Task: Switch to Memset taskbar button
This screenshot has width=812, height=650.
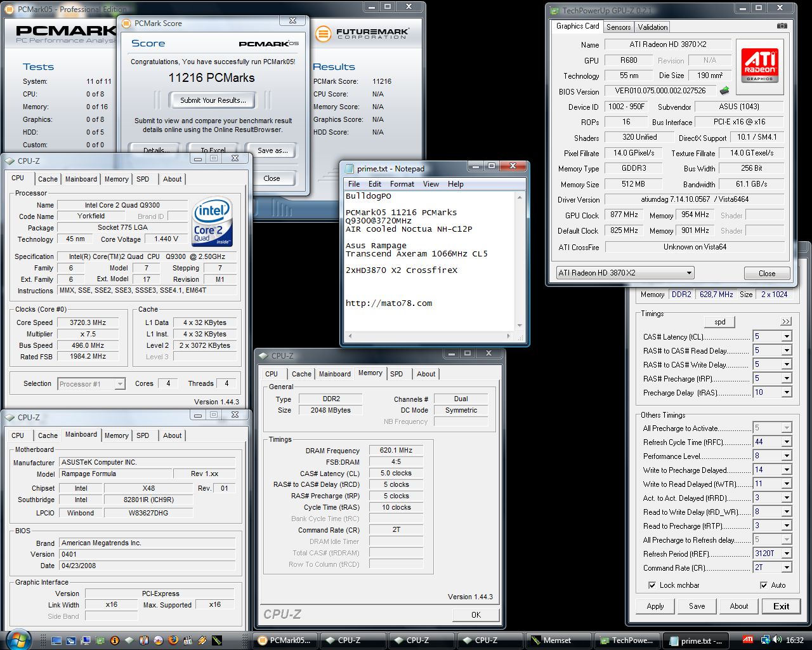Action: tap(558, 640)
